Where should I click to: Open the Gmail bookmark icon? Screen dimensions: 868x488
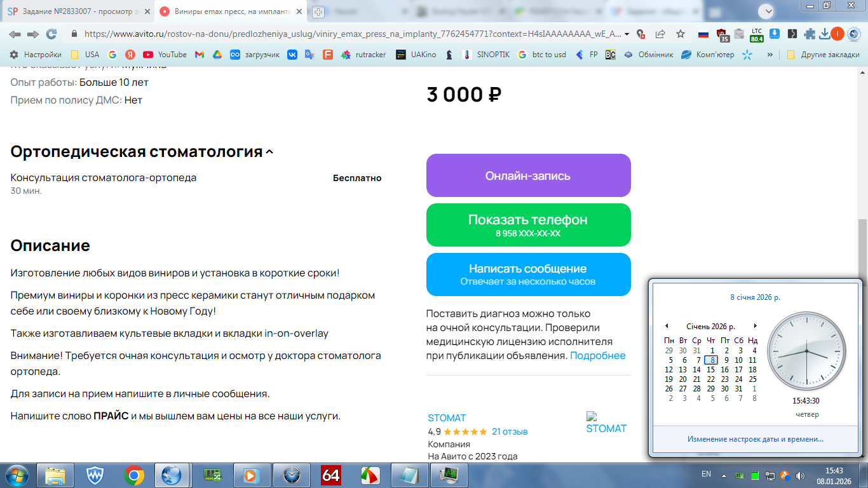tap(200, 55)
